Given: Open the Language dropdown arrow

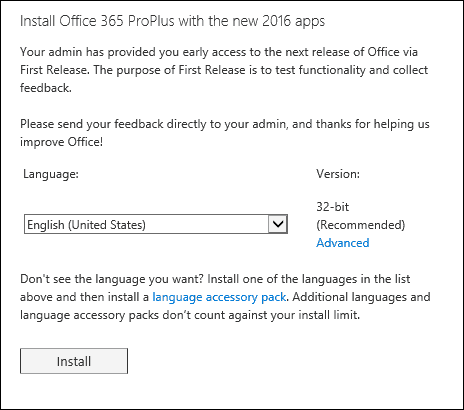Looking at the screenshot, I should 278,224.
